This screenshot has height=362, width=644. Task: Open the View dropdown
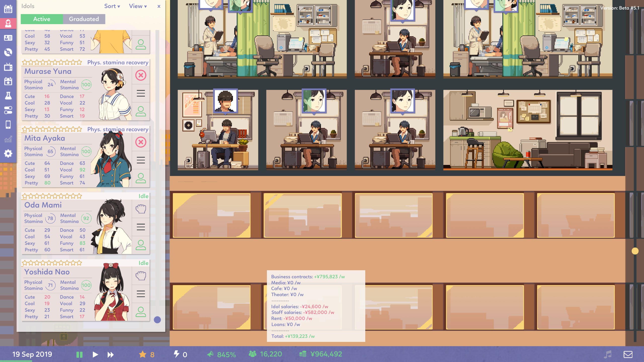(x=138, y=6)
